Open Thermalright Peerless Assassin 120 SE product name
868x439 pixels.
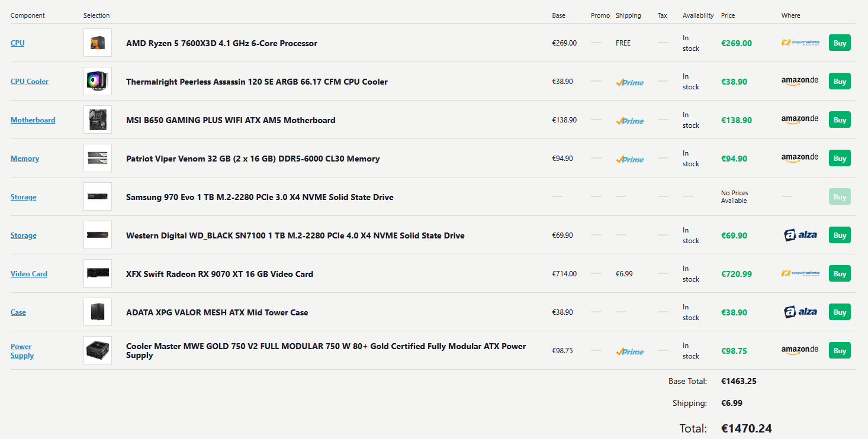[257, 82]
